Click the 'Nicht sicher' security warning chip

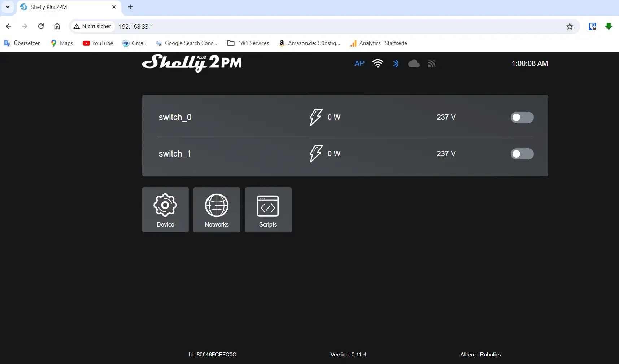coord(93,26)
